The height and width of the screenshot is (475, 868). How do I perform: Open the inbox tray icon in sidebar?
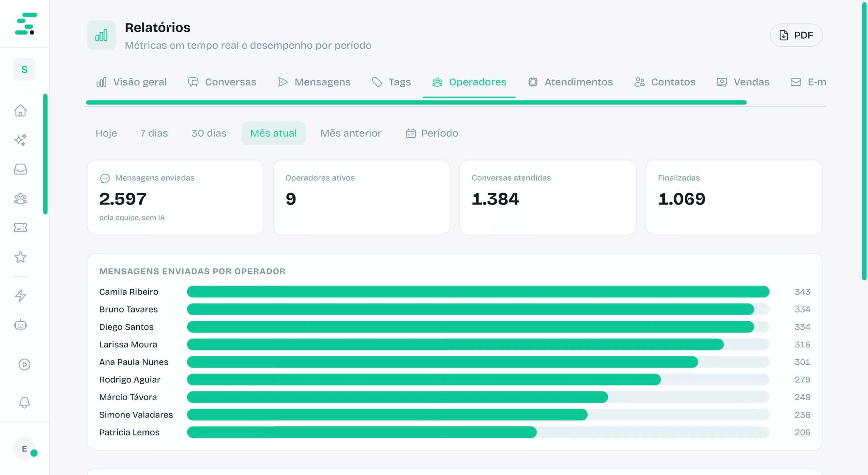pos(21,169)
